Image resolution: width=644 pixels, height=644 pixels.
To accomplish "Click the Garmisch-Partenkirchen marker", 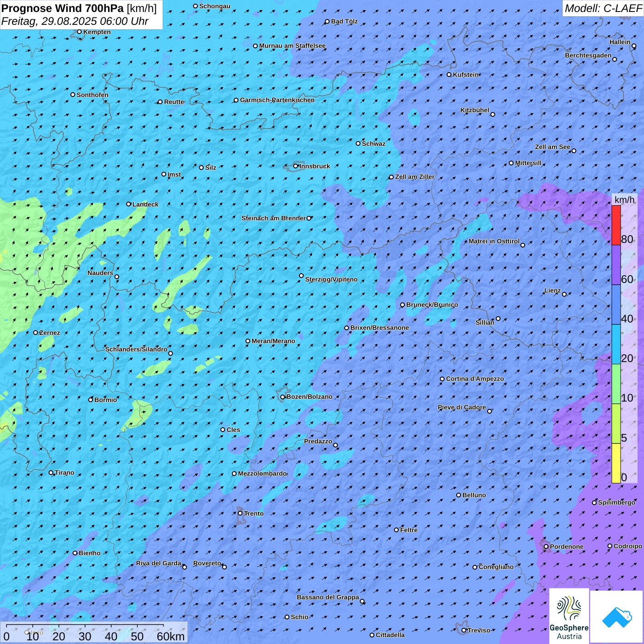I will (236, 100).
